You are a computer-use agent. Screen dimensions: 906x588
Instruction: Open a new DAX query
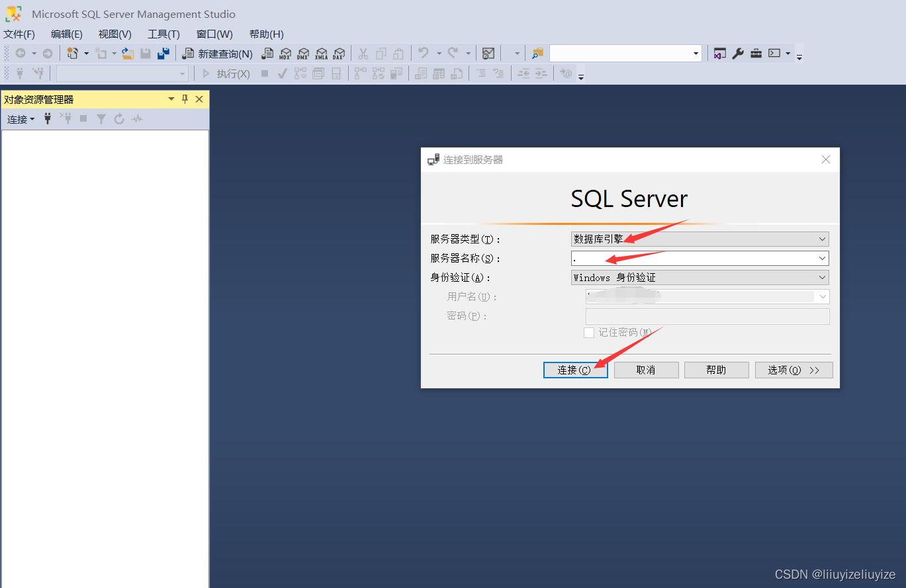(339, 54)
